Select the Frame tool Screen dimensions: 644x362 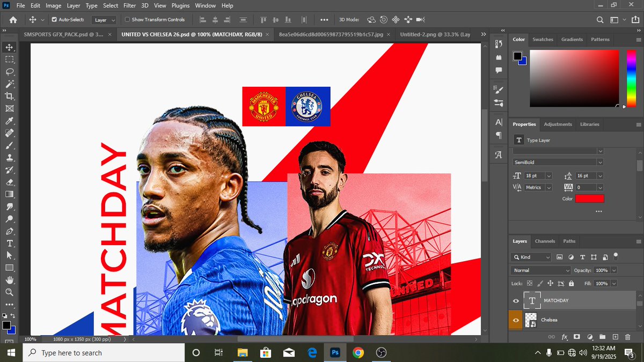coord(9,108)
